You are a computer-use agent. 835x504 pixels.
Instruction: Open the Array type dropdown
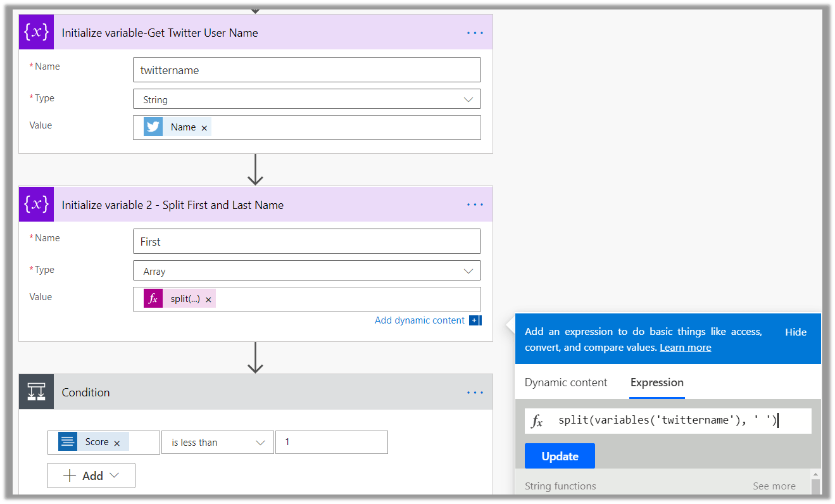pos(468,271)
